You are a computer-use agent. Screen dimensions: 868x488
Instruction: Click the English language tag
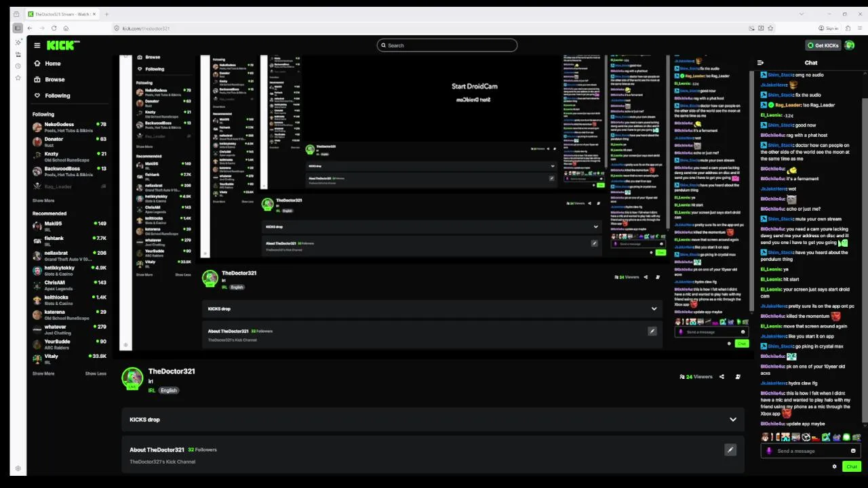(x=168, y=390)
